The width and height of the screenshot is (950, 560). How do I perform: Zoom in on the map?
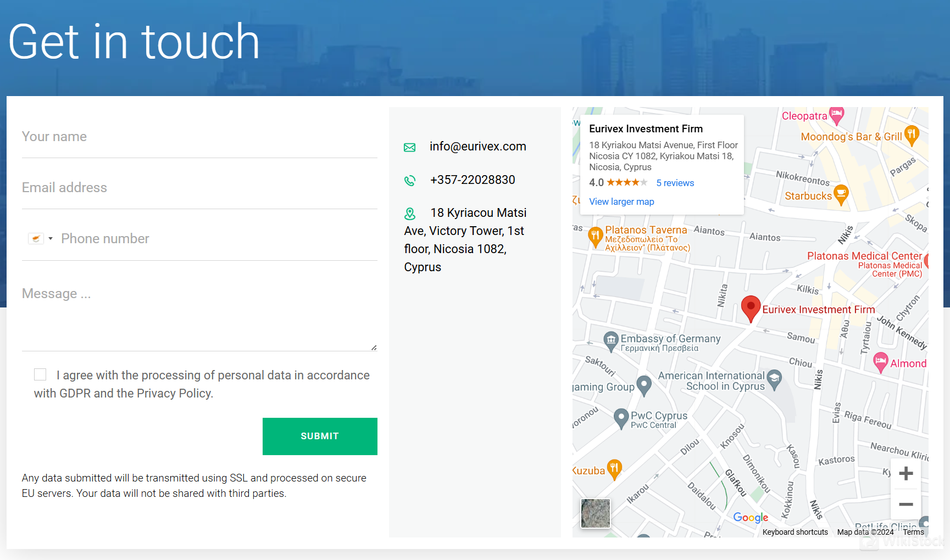(x=905, y=473)
